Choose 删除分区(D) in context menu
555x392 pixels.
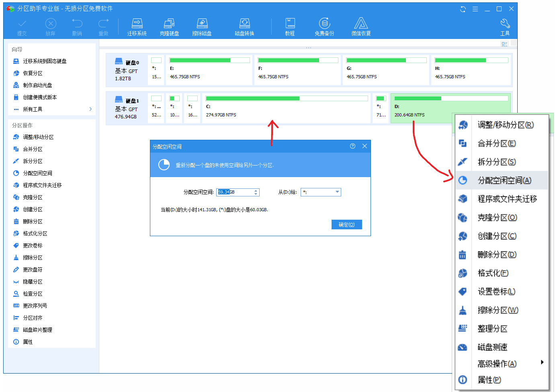(502, 255)
